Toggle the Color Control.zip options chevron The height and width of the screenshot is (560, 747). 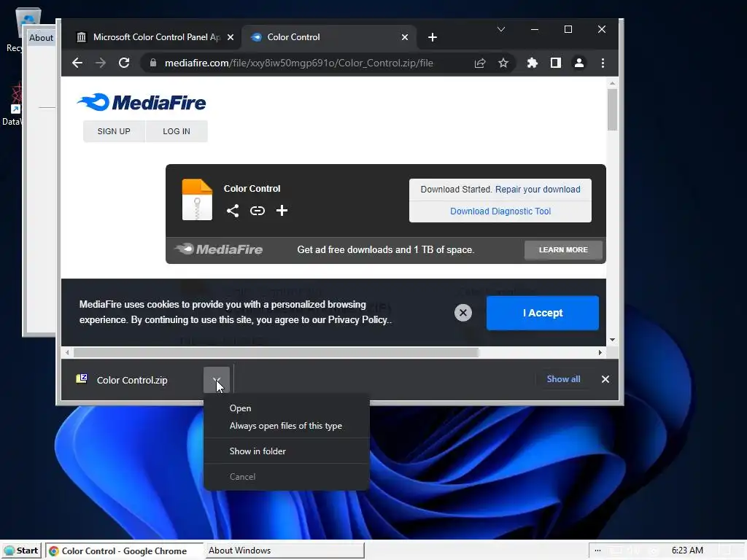pyautogui.click(x=216, y=380)
